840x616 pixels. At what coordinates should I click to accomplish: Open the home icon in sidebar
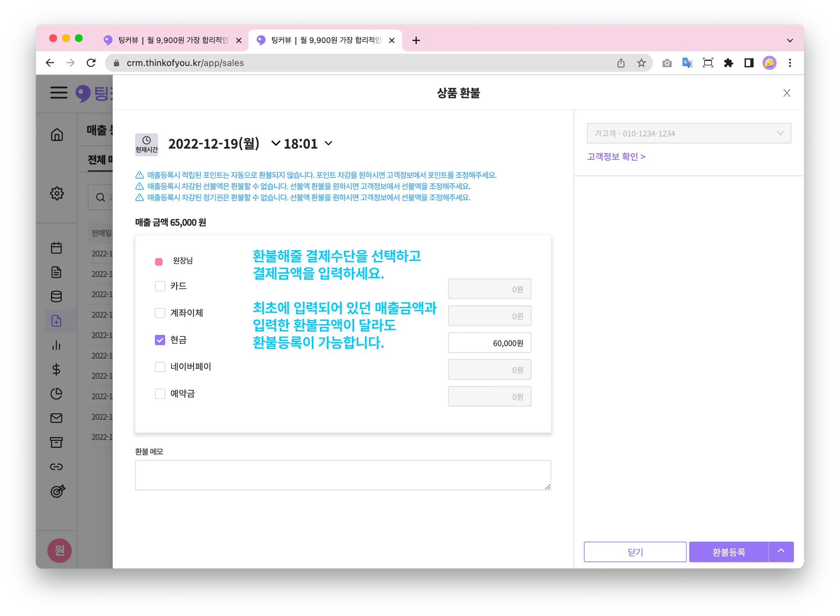(57, 135)
